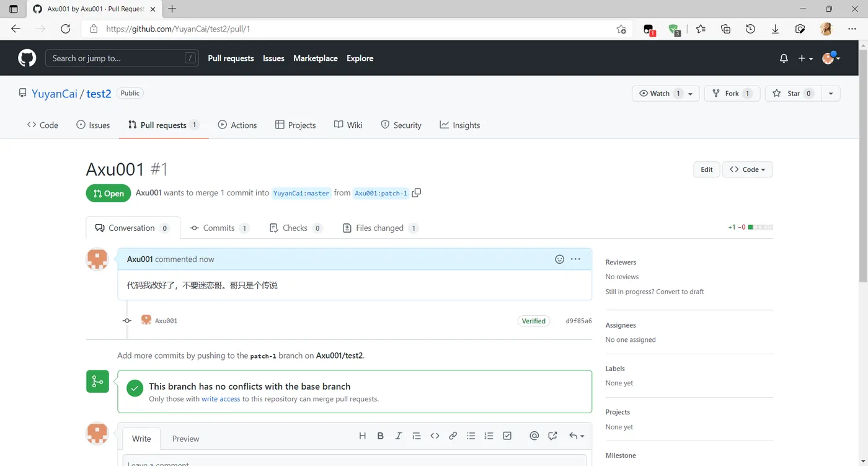Open the Watch dropdown

click(666, 94)
